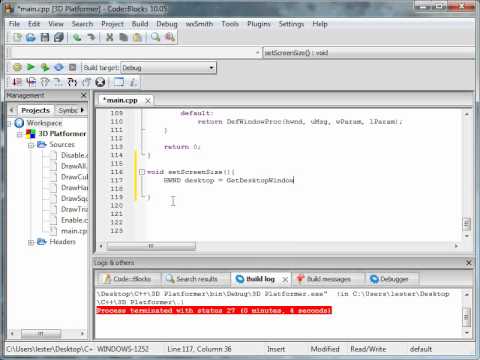Click the Debugging windows icon

(118, 82)
